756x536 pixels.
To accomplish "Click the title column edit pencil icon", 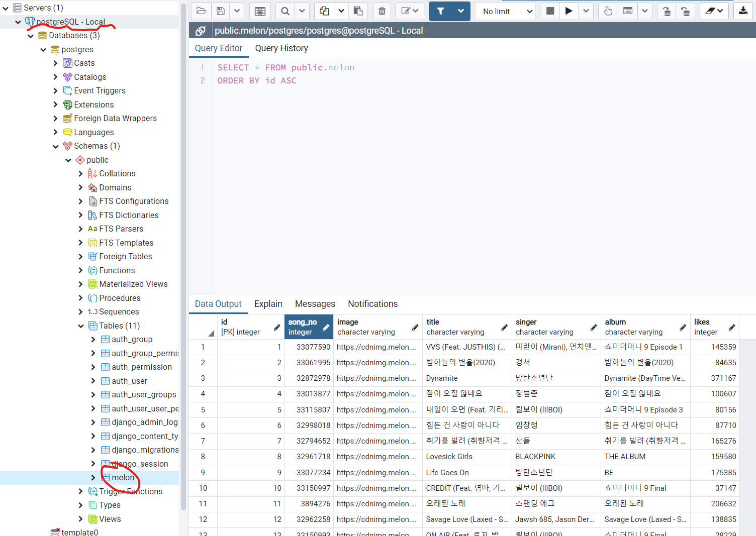I will [504, 328].
